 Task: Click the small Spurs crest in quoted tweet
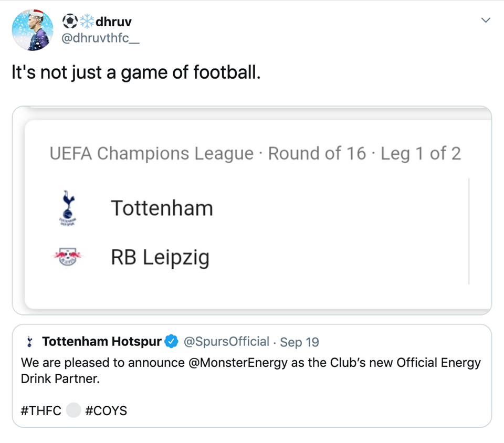(x=29, y=342)
